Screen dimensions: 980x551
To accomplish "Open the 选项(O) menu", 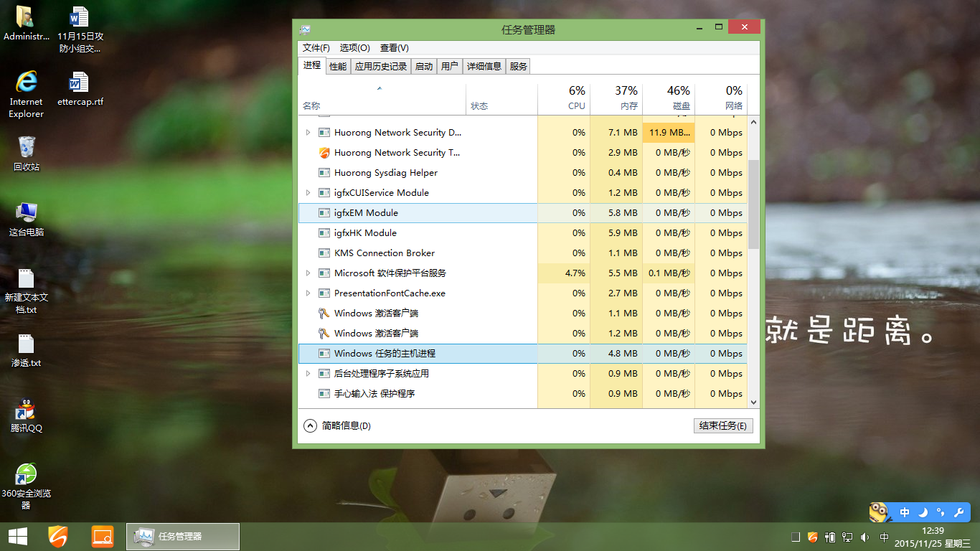I will (354, 48).
